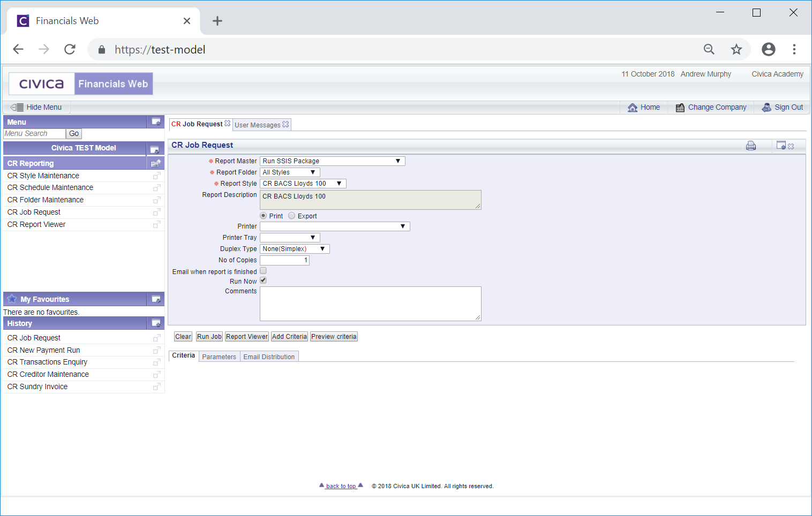This screenshot has width=812, height=516.
Task: Open history CR Creditor Maintenance window icon
Action: [156, 375]
